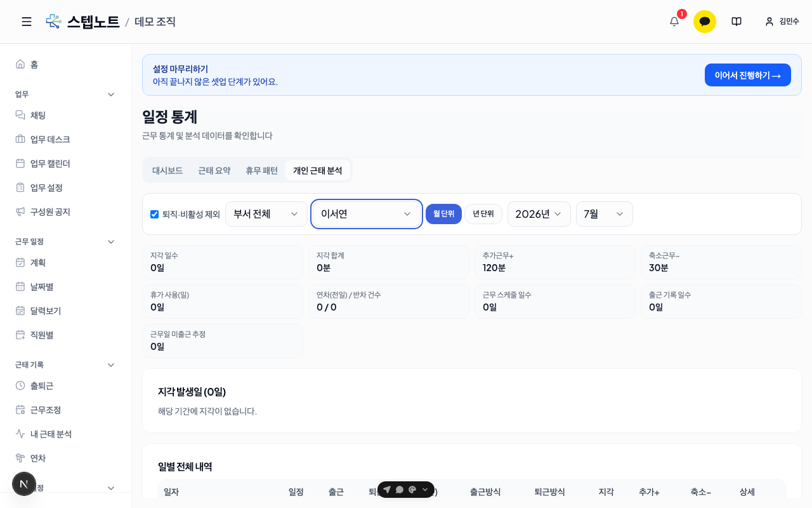Viewport: 812px width, 508px height.
Task: Switch to the 대시보드 tab
Action: coord(167,170)
